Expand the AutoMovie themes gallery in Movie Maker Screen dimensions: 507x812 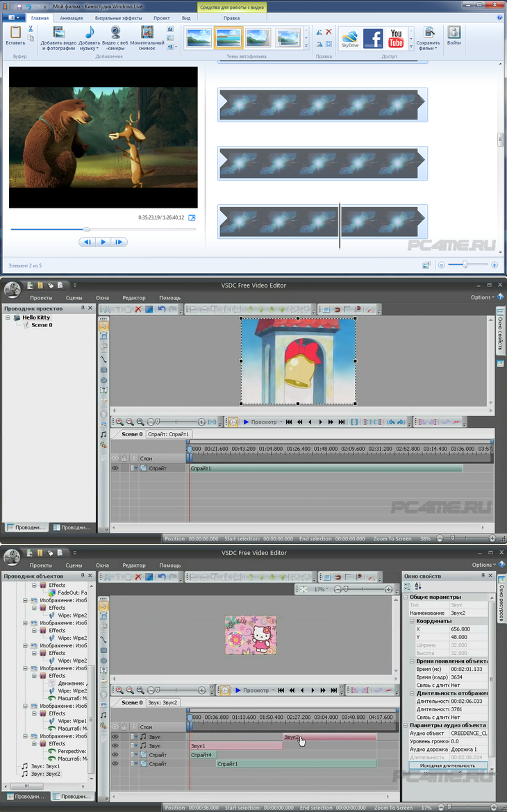point(306,47)
